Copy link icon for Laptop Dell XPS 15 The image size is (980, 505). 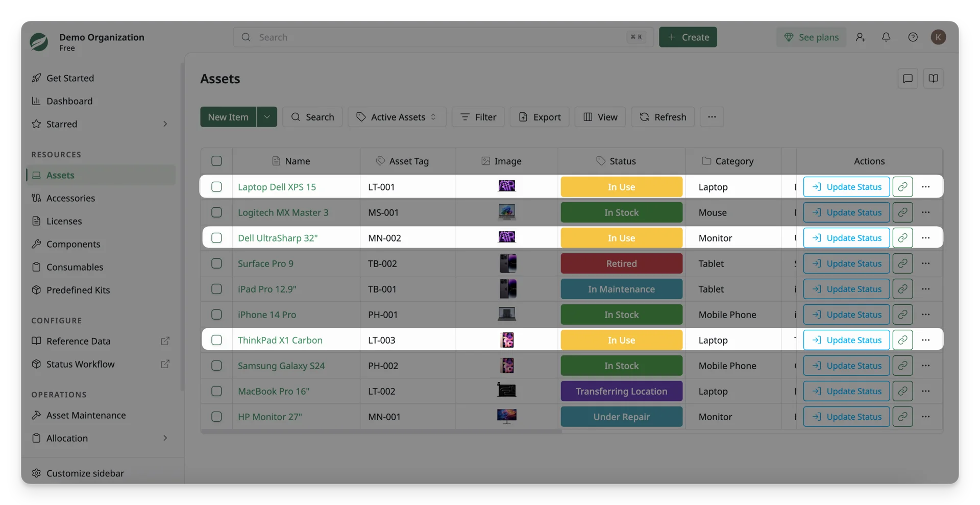[902, 187]
